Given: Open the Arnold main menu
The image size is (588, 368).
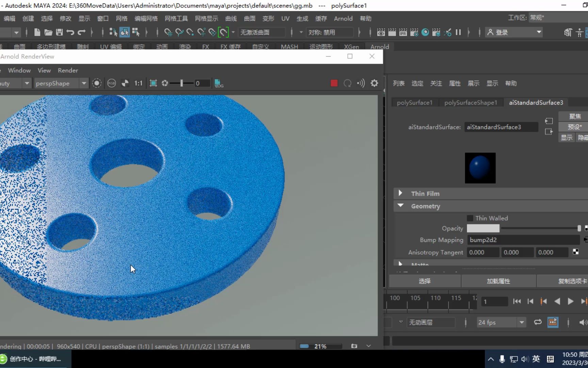Looking at the screenshot, I should tap(343, 18).
